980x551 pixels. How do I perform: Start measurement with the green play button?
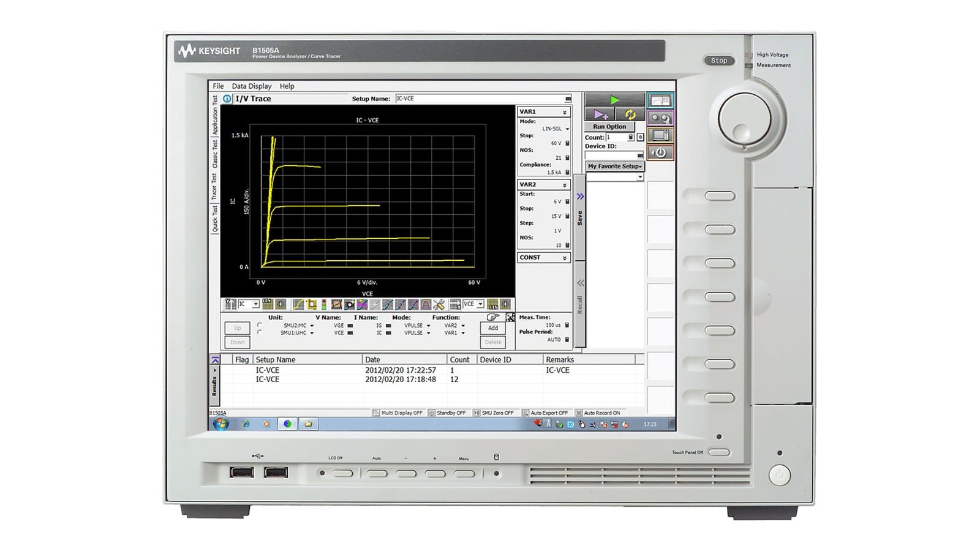pyautogui.click(x=614, y=100)
